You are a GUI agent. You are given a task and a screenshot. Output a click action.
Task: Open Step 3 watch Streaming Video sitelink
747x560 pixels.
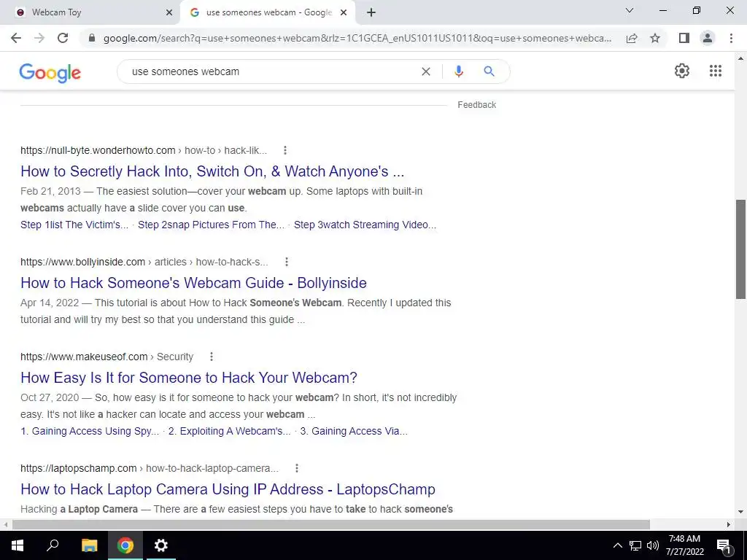pyautogui.click(x=365, y=225)
